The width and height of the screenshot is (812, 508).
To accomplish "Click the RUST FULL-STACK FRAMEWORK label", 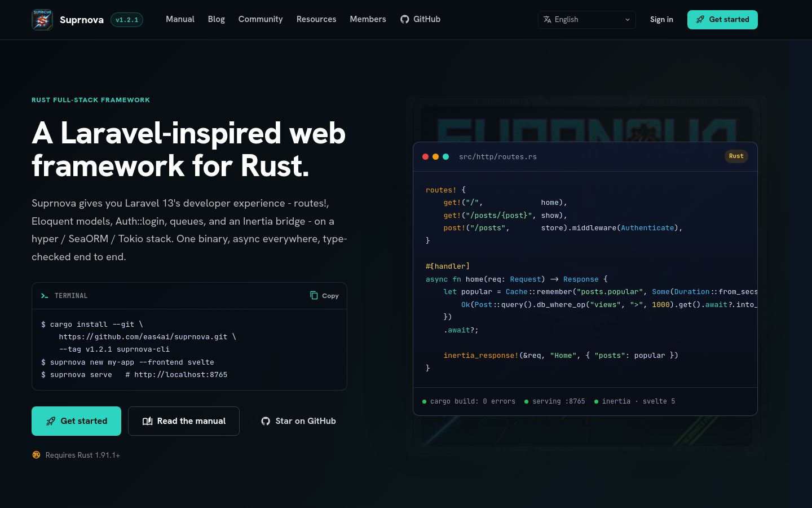I will (91, 100).
